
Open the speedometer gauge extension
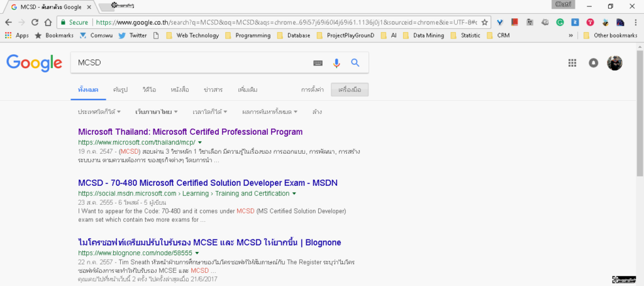click(620, 23)
